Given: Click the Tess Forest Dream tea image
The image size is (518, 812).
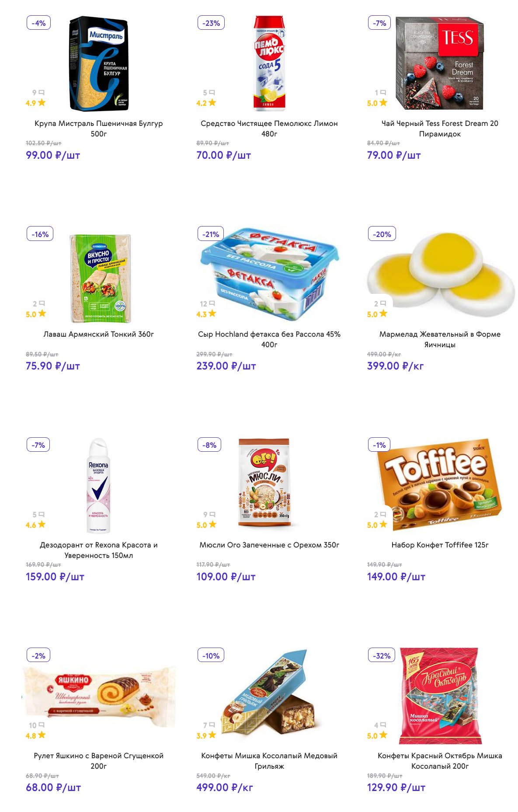Looking at the screenshot, I should [440, 63].
